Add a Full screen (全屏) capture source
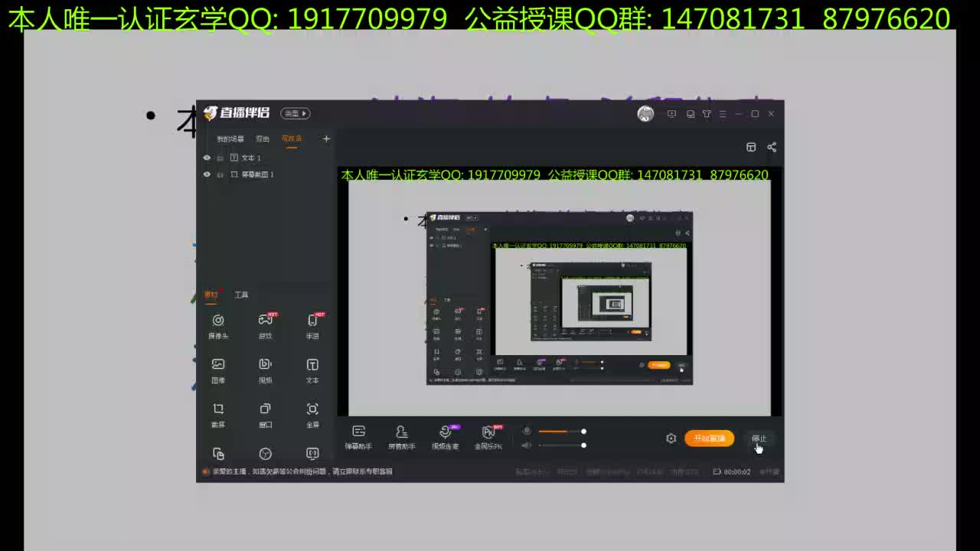Viewport: 980px width, 551px height. [312, 415]
